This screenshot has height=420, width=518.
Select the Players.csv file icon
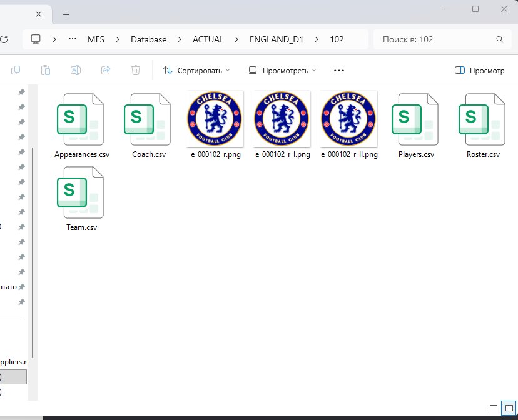(415, 119)
